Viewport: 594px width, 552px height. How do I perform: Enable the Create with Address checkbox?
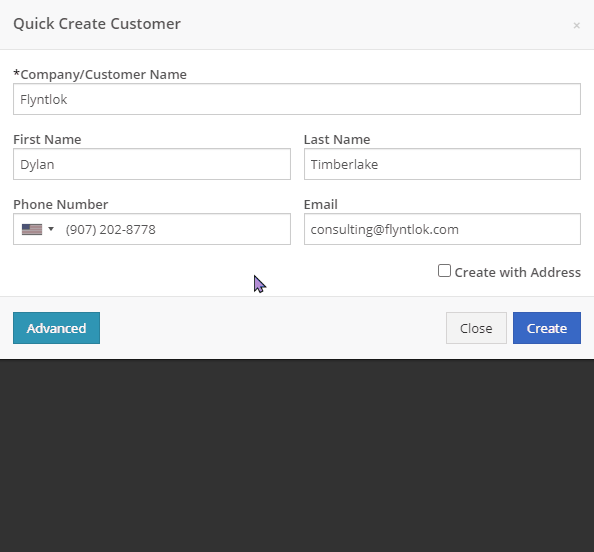[x=444, y=271]
